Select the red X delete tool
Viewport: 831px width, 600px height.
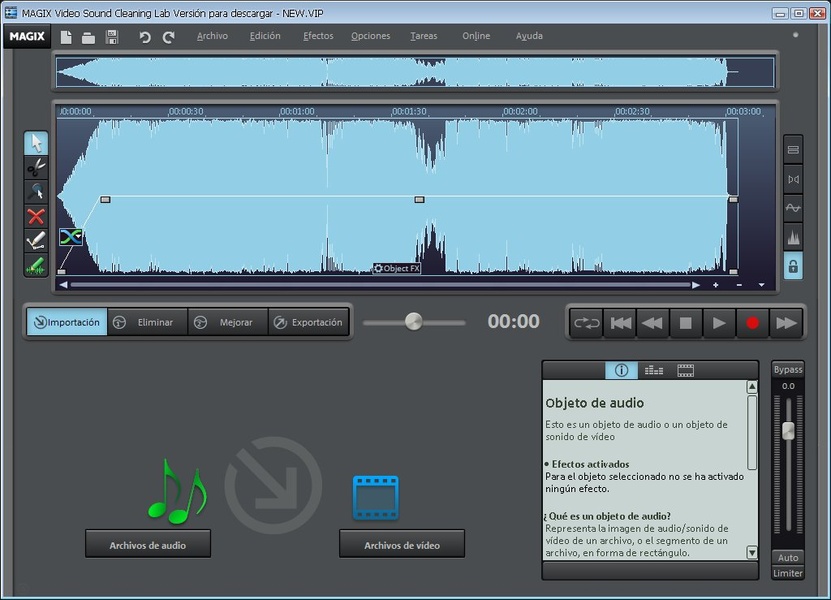pos(36,216)
